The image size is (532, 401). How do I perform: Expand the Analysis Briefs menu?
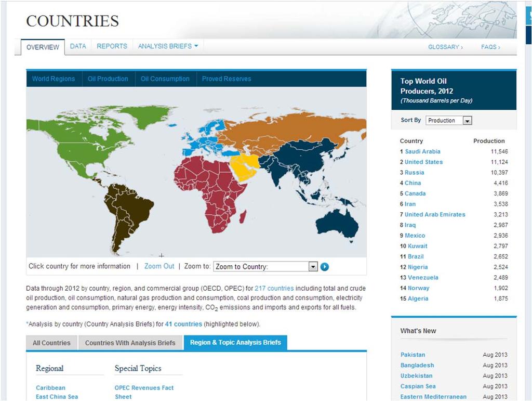[x=168, y=46]
